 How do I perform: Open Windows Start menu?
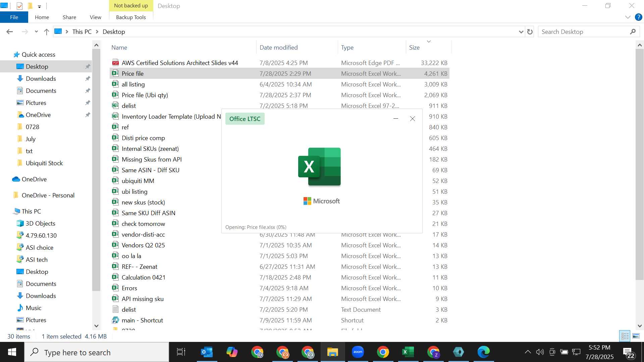12,352
